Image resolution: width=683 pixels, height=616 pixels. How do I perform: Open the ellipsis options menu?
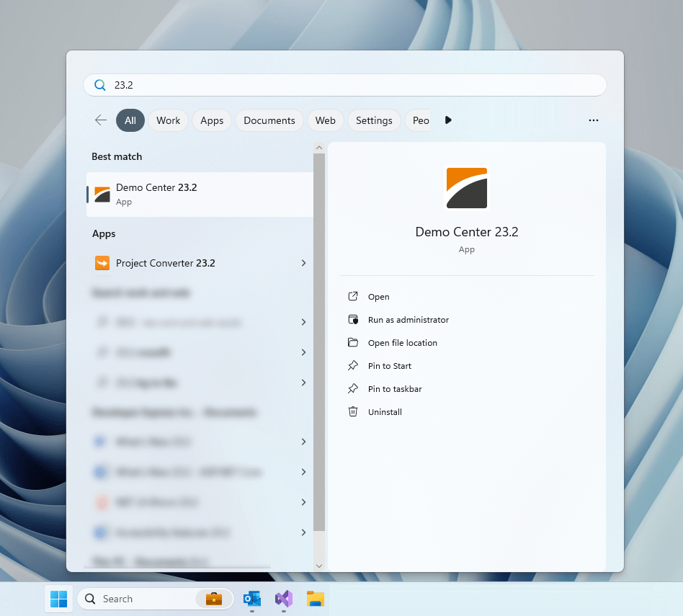point(593,120)
